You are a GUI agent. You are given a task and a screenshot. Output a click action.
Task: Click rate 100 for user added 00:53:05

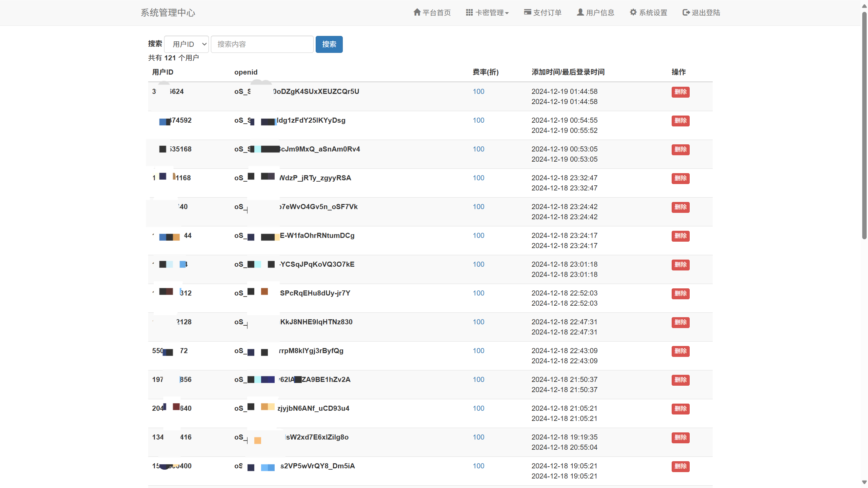coord(478,149)
